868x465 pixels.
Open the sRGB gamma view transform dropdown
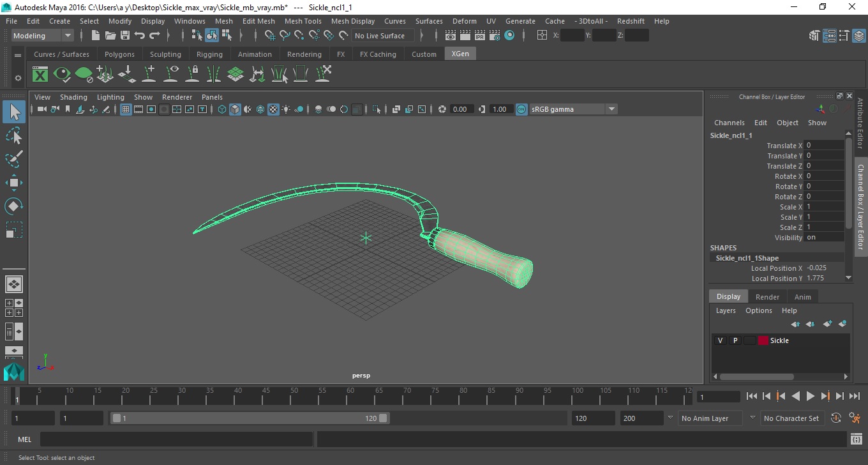(x=574, y=109)
